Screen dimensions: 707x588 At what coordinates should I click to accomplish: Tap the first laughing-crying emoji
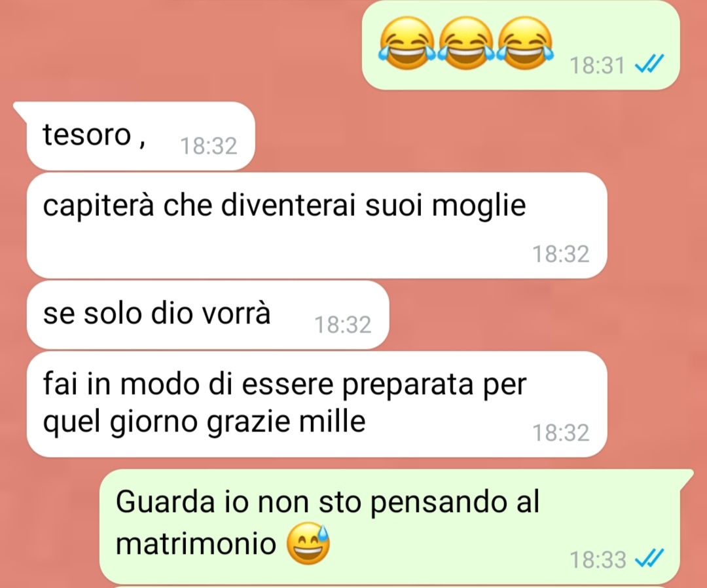pyautogui.click(x=407, y=43)
